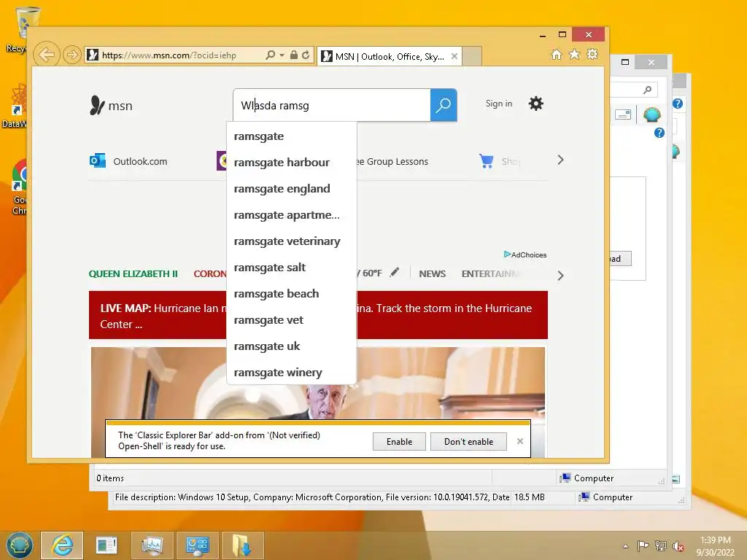The height and width of the screenshot is (560, 747).
Task: Choose the 'ramsgate vet' suggestion
Action: point(292,320)
